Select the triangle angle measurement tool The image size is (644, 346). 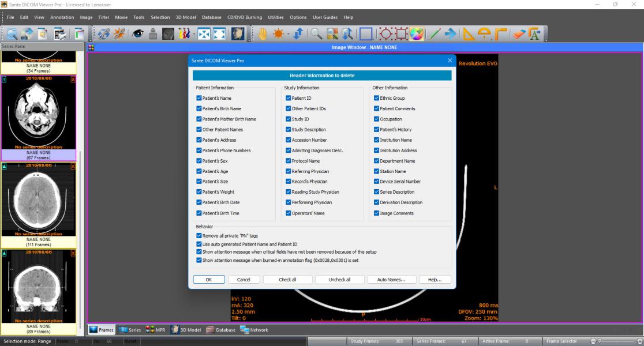[x=468, y=33]
